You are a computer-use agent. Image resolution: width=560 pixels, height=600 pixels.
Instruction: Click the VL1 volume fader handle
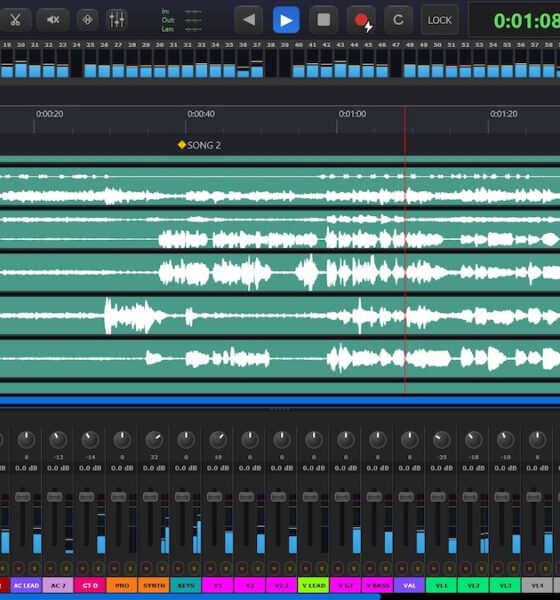438,497
